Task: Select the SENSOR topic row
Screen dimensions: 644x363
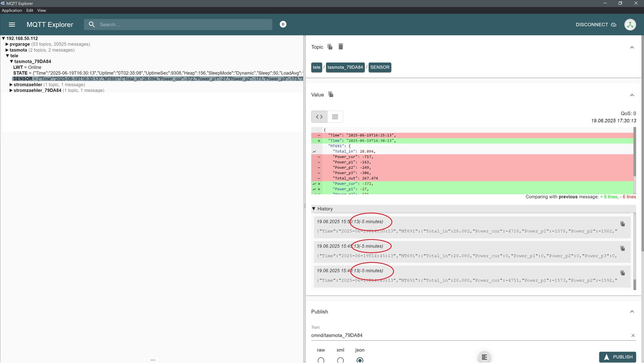Action: pos(158,79)
